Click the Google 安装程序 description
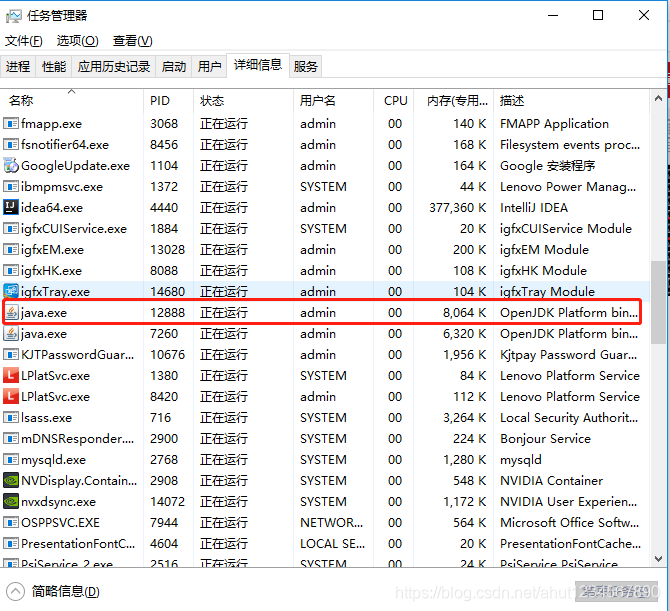 pos(547,166)
